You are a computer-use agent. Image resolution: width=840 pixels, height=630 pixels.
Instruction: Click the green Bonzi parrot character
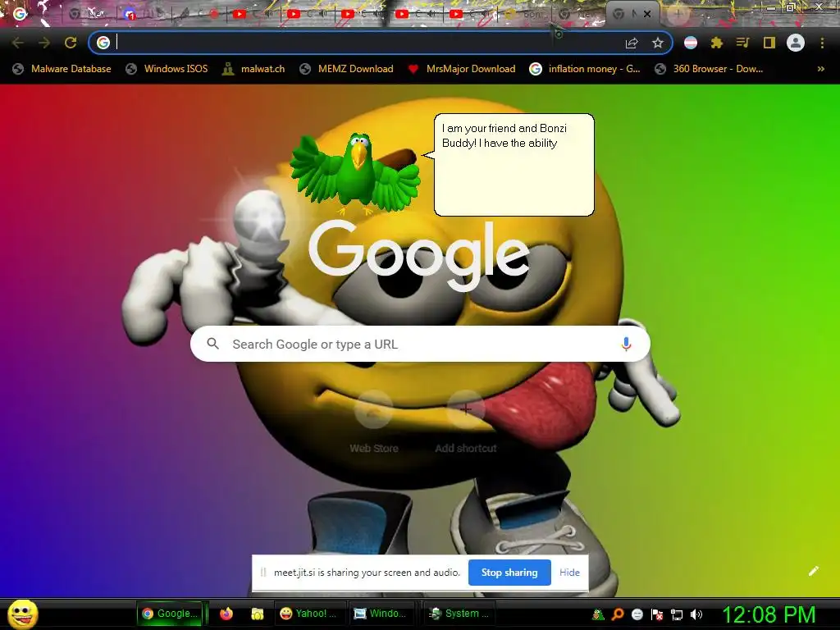pyautogui.click(x=355, y=174)
